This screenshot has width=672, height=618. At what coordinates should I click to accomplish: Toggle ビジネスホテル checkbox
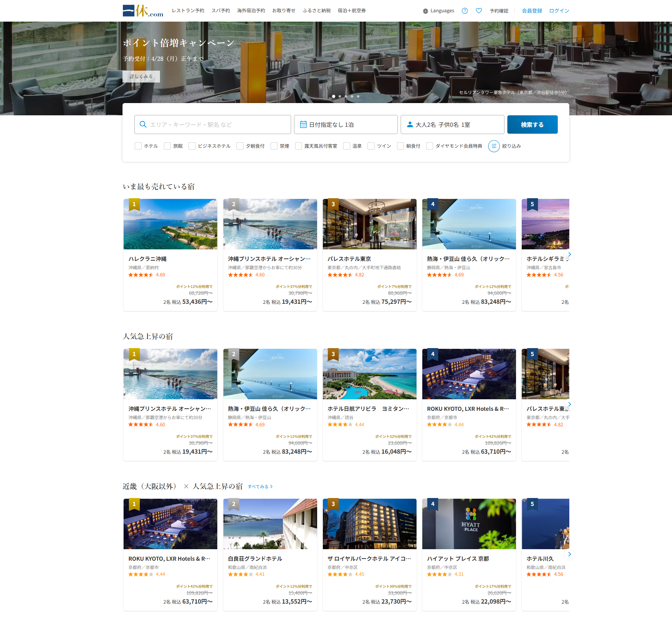coord(192,146)
